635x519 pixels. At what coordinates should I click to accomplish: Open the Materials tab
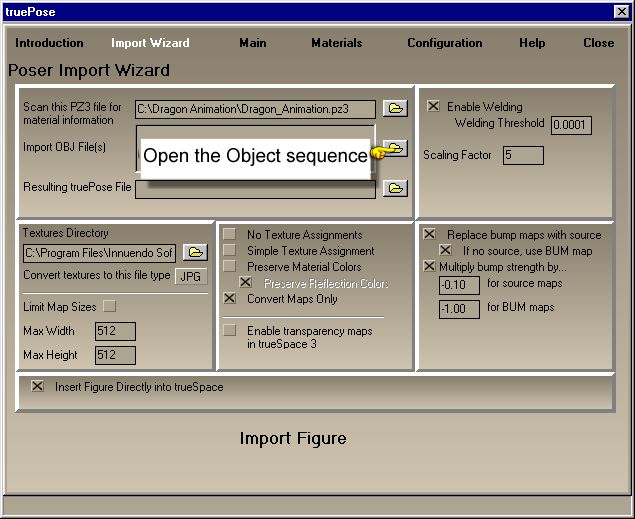336,43
